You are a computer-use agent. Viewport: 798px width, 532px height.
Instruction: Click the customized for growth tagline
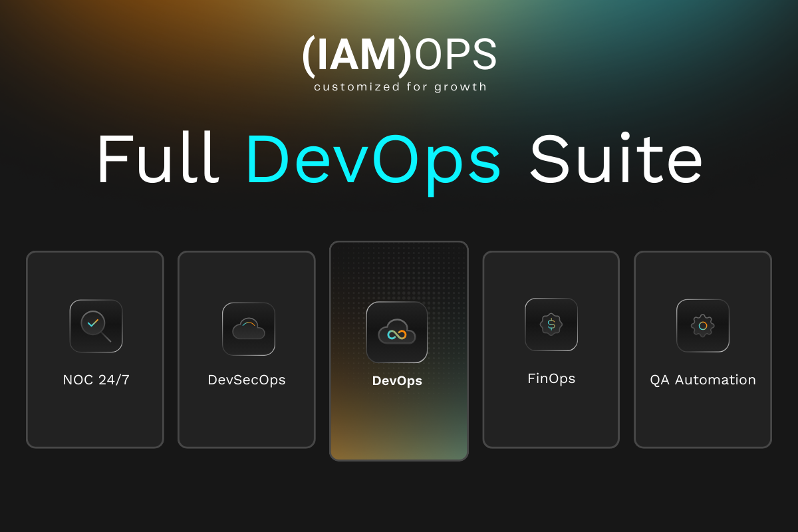point(399,86)
